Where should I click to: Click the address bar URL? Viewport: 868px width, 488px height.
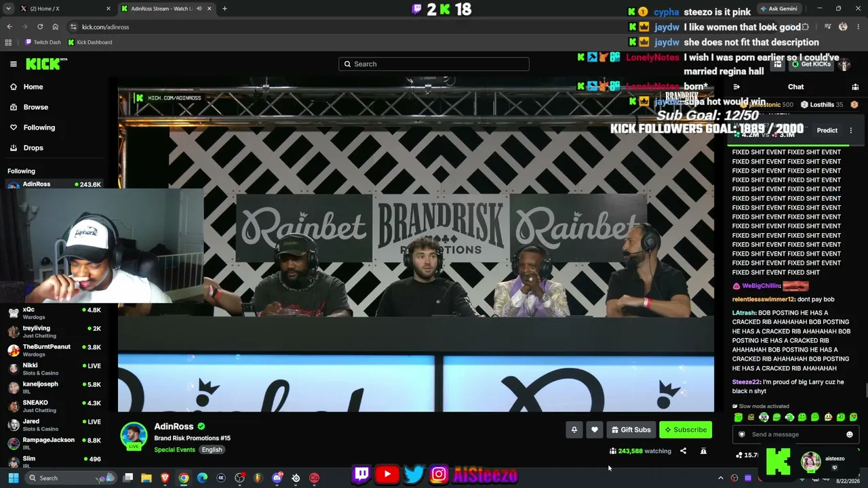[x=105, y=27]
